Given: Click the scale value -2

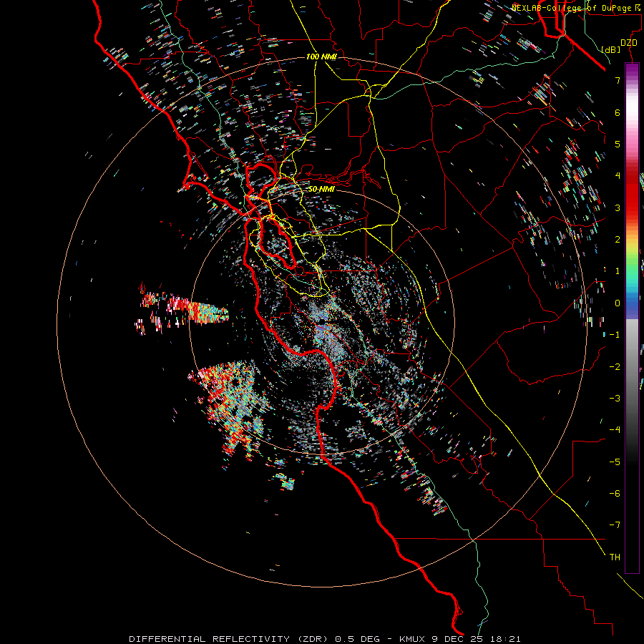Looking at the screenshot, I should (615, 367).
